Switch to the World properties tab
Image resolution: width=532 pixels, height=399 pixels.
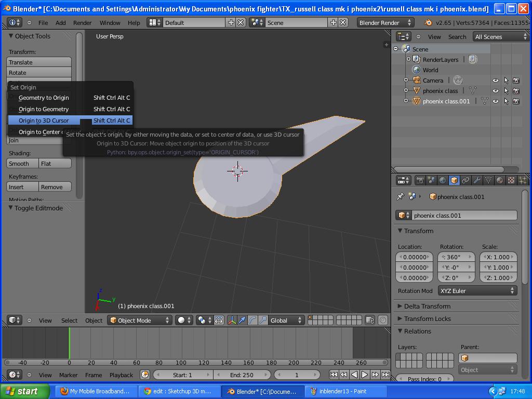pos(442,180)
